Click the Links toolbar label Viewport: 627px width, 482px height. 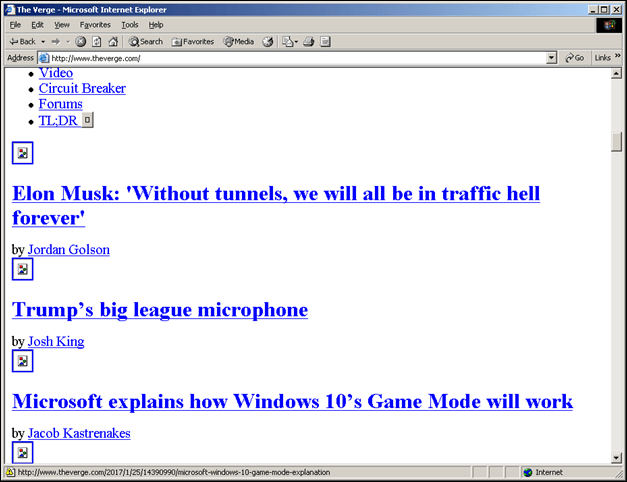602,58
